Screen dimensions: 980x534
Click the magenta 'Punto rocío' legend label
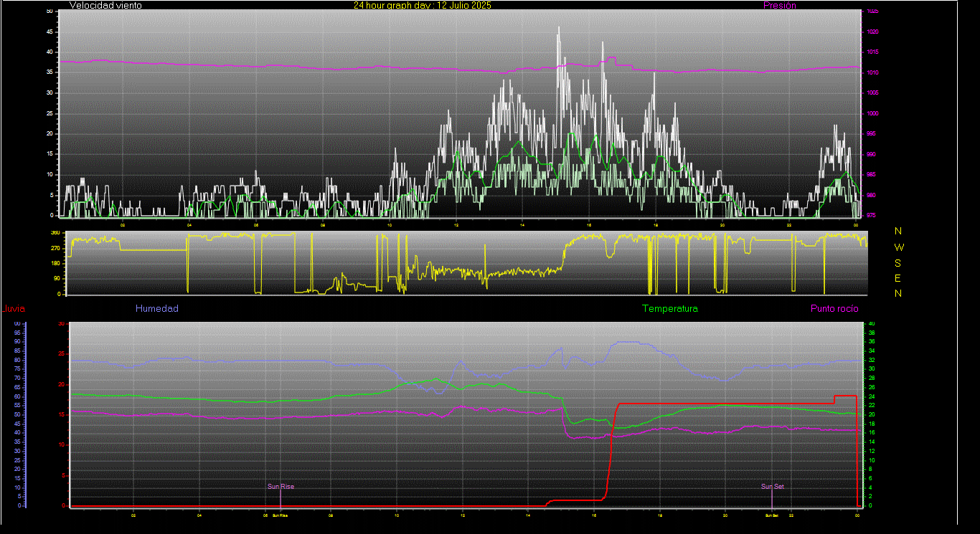[834, 308]
